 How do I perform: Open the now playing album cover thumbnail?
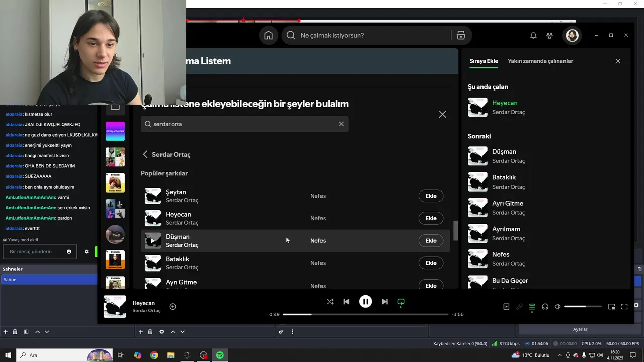[x=115, y=307]
